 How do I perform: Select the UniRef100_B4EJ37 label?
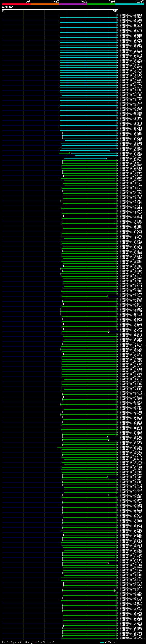131,555
